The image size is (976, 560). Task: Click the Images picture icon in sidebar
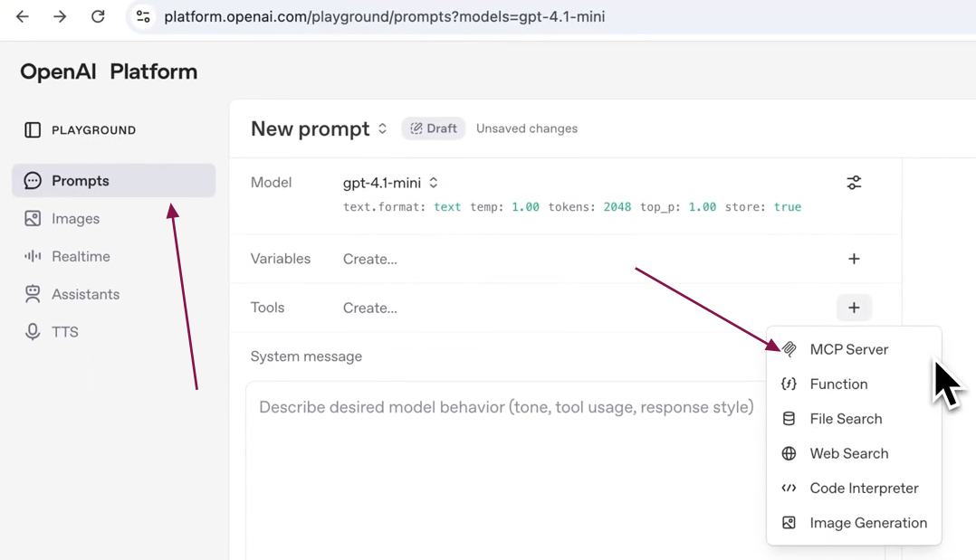33,218
